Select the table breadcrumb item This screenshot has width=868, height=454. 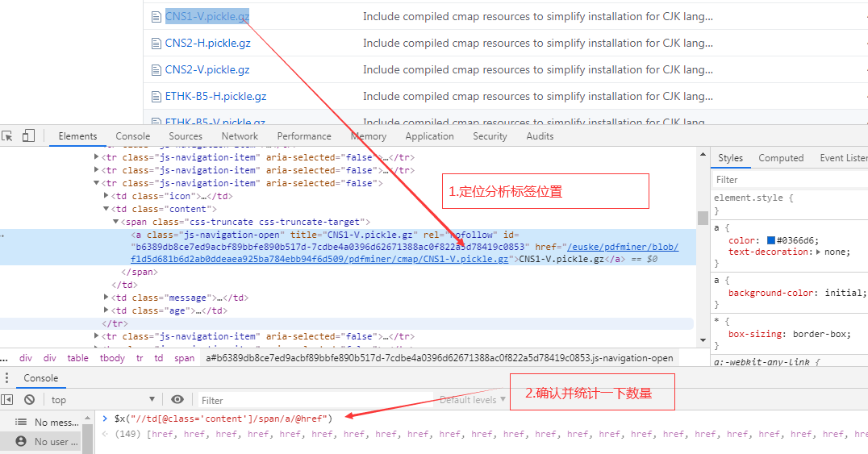click(x=77, y=358)
